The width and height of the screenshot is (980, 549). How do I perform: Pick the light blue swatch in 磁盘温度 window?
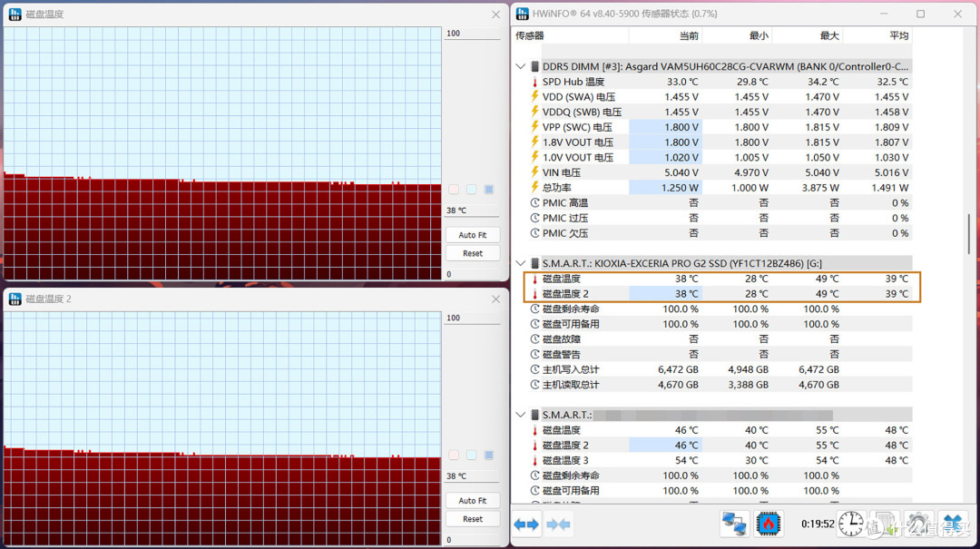point(471,190)
